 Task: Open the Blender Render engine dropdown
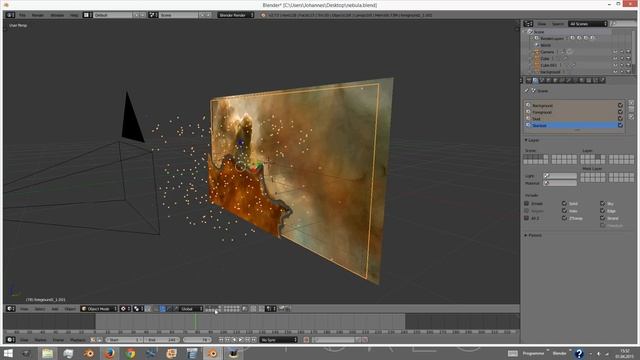(236, 15)
